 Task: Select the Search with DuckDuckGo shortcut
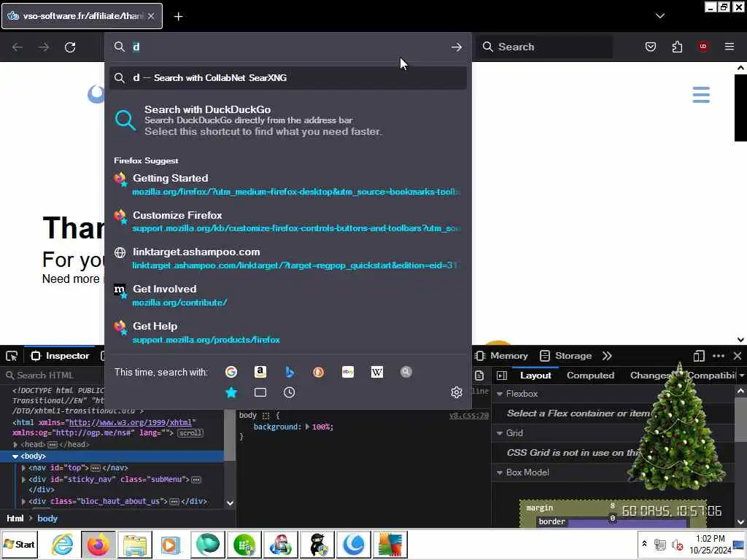[x=287, y=120]
